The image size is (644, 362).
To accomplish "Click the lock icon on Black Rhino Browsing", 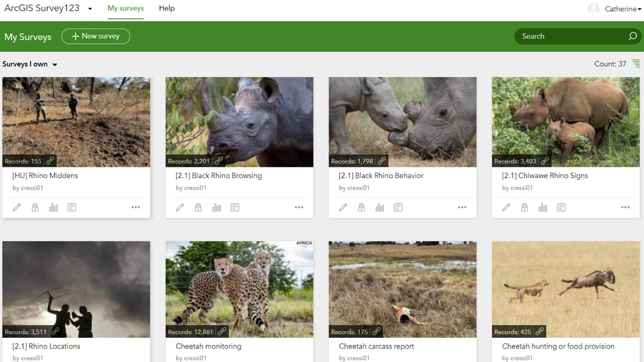I will click(x=198, y=208).
